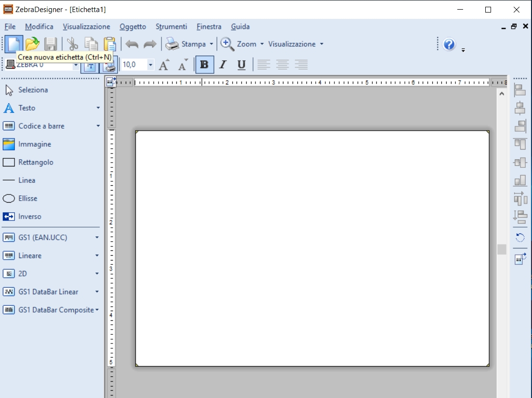The width and height of the screenshot is (532, 398).
Task: Open the Strumenti menu
Action: coord(171,27)
